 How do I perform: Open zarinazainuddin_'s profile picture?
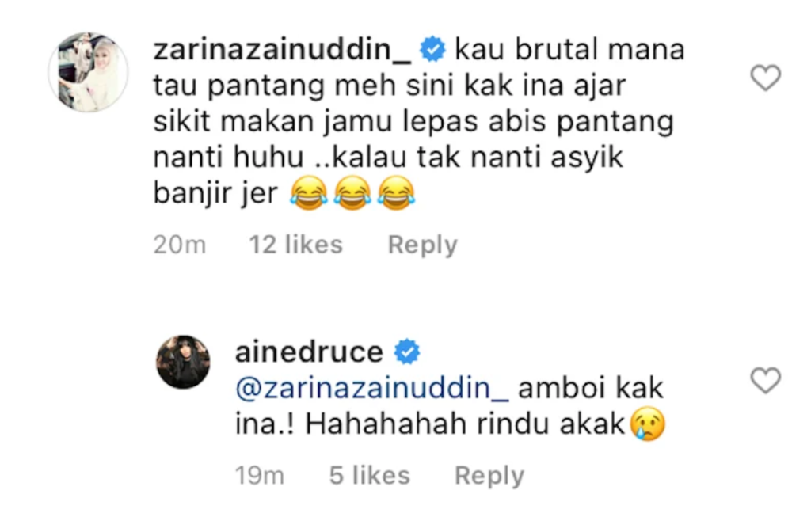coord(89,72)
